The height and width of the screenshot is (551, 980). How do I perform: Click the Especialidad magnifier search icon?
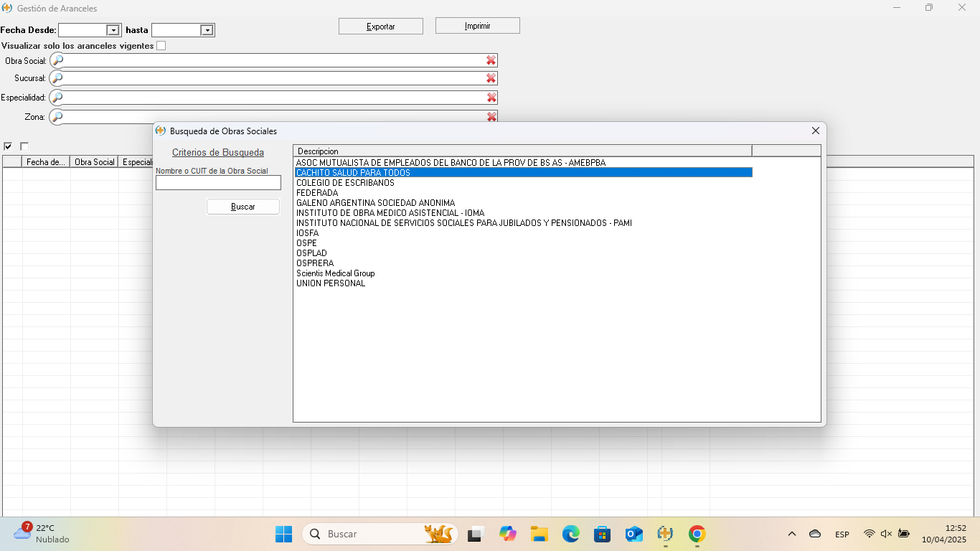[x=57, y=98]
